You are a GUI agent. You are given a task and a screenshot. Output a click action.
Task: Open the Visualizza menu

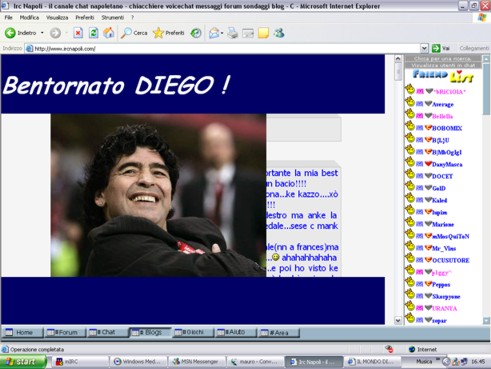(x=57, y=17)
